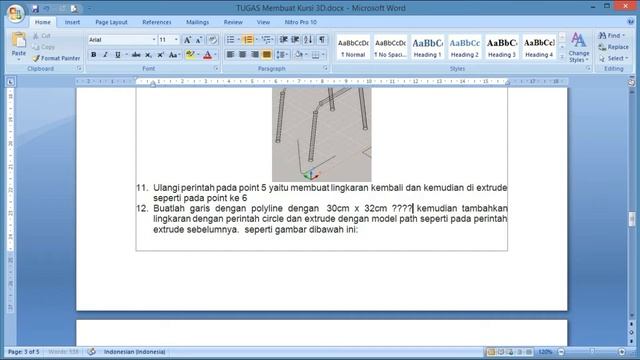
Task: Apply text highlight color
Action: click(190, 55)
